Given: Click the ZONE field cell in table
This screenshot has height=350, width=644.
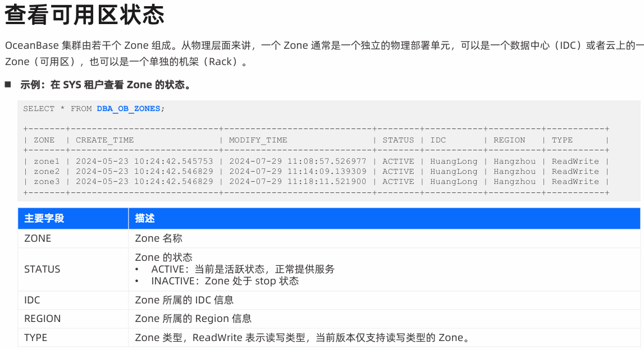Looking at the screenshot, I should pyautogui.click(x=38, y=238).
